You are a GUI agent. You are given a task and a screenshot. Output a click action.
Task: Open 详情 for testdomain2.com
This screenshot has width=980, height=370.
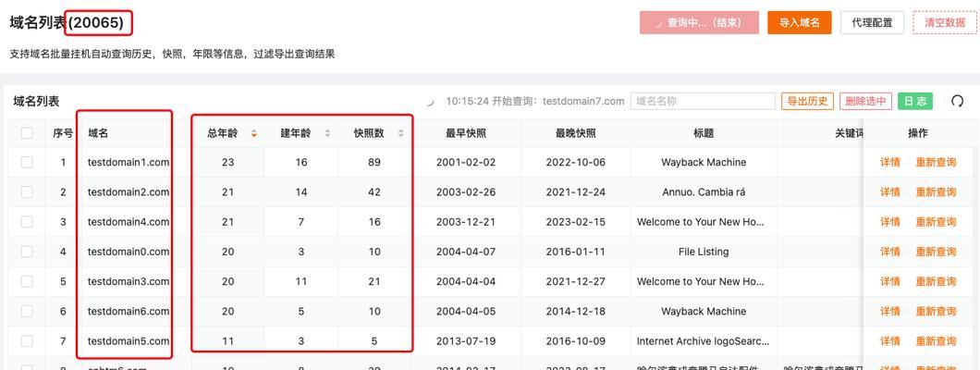(890, 192)
